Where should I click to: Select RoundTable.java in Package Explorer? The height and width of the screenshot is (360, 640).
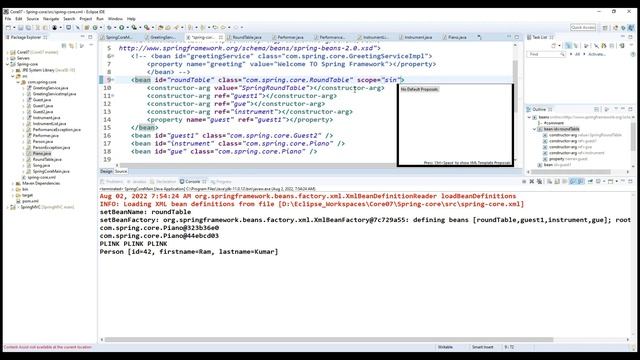pos(47,159)
